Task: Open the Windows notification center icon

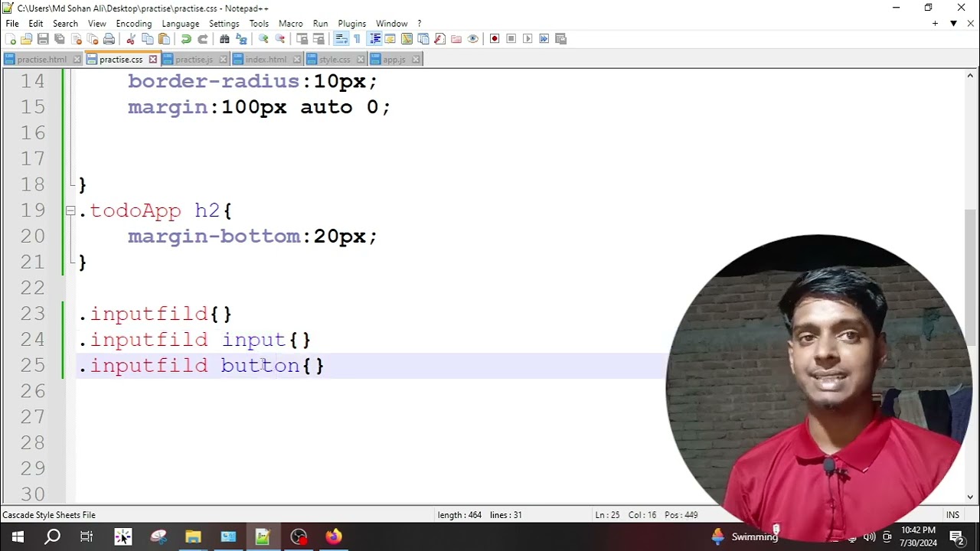Action: pyautogui.click(x=956, y=536)
